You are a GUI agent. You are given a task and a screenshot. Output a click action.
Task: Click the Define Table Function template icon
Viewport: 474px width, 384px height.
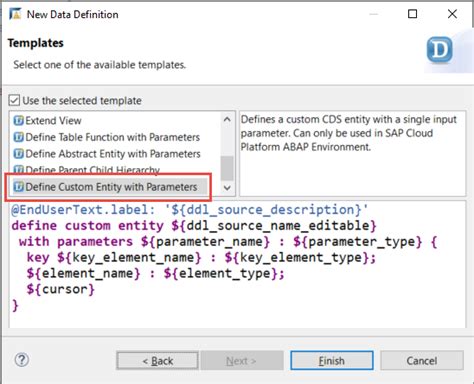[x=18, y=137]
